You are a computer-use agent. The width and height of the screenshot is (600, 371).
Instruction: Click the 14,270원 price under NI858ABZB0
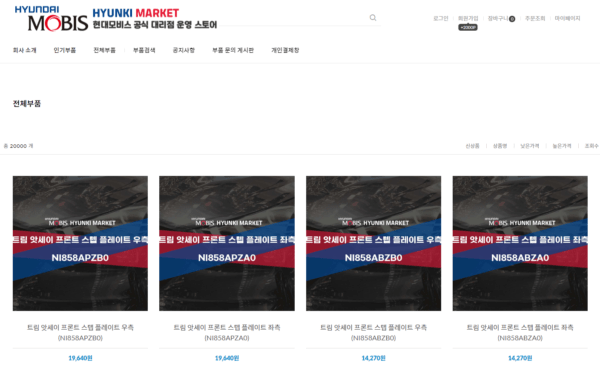pyautogui.click(x=373, y=358)
